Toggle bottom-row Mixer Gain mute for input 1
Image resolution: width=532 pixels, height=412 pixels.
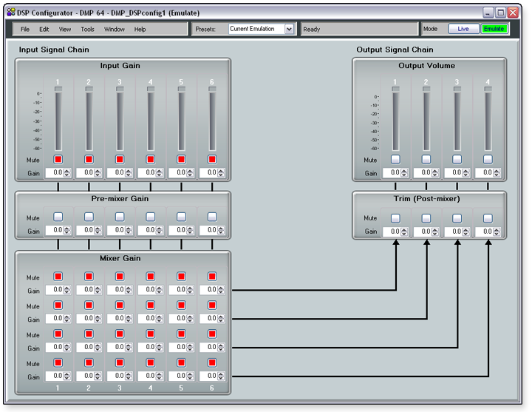(58, 362)
